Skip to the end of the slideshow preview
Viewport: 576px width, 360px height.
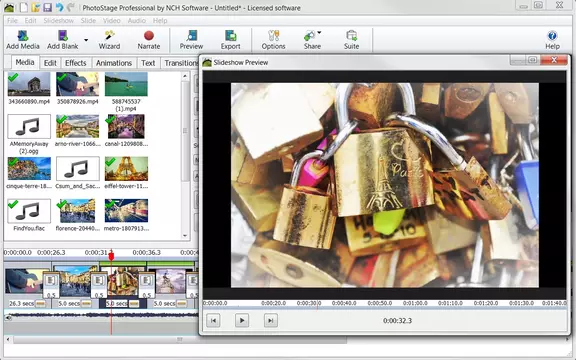(270, 320)
